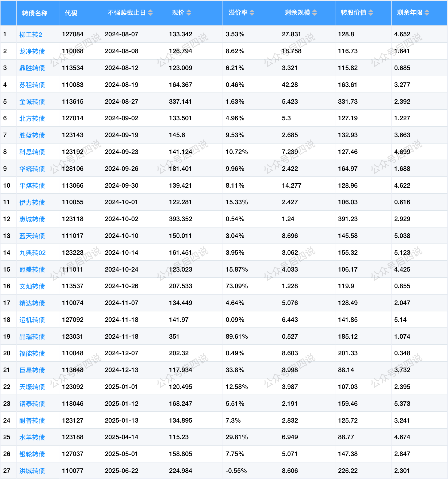Image resolution: width=448 pixels, height=479 pixels.
Task: Click the 转债名称 column header
Action: tap(35, 13)
